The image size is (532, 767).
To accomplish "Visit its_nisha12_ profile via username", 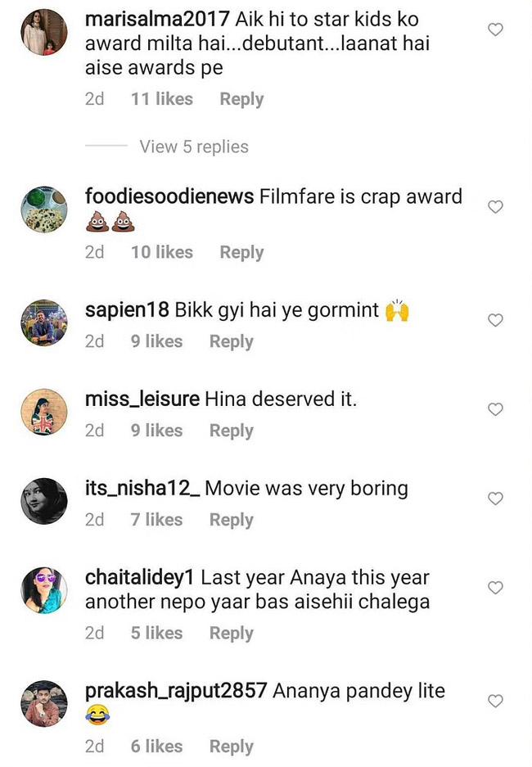I will [142, 489].
